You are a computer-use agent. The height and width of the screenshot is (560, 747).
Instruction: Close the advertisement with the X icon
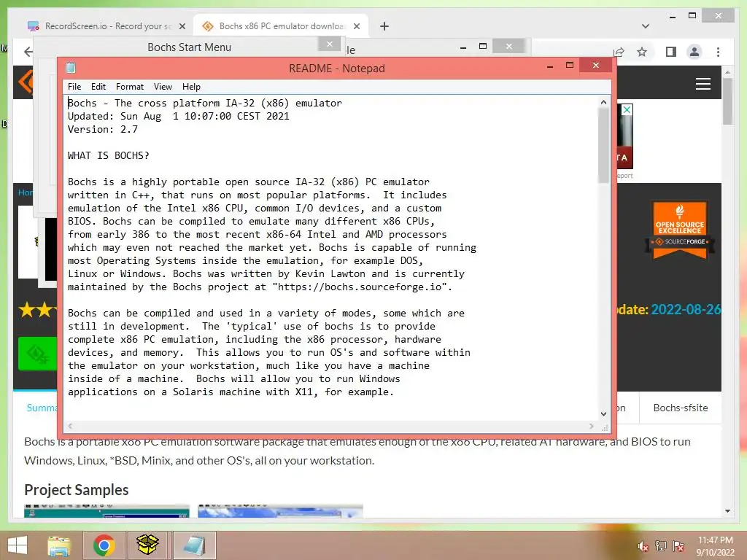627,110
